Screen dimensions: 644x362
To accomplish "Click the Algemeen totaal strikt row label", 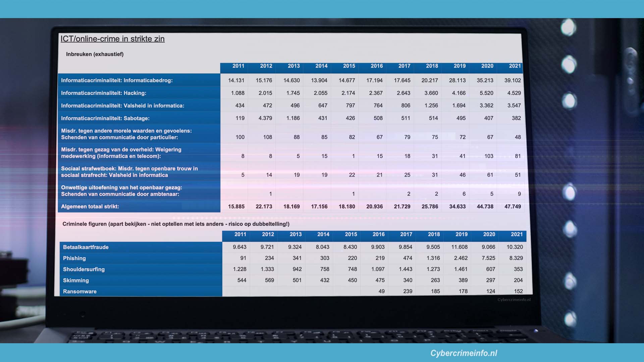I will point(90,206).
